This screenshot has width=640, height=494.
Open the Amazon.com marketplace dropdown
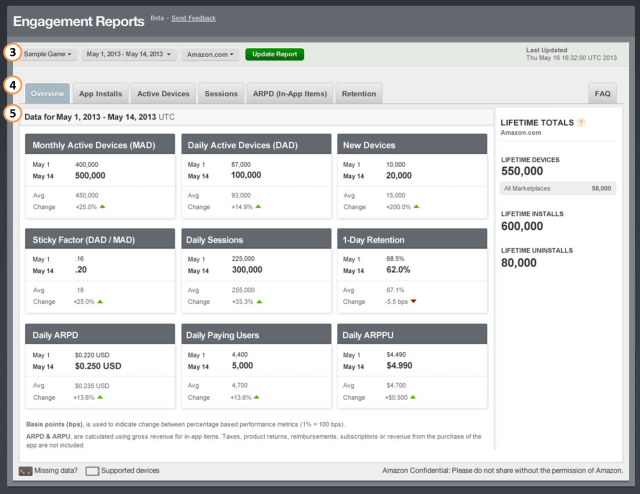(212, 54)
